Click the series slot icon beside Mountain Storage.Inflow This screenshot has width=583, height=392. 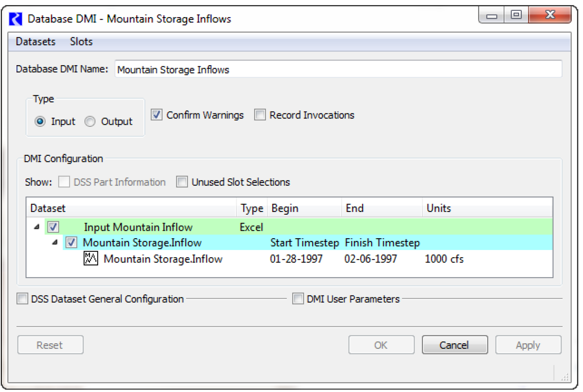[x=91, y=259]
